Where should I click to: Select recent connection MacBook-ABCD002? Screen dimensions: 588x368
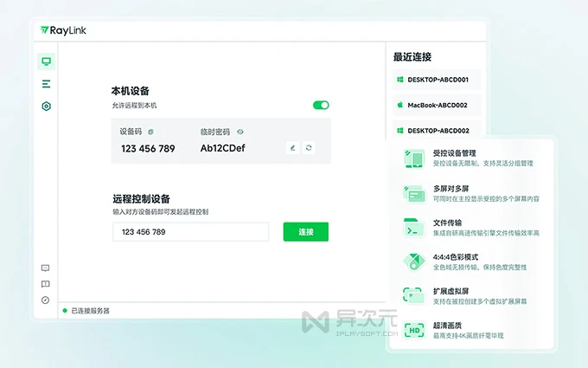point(437,105)
